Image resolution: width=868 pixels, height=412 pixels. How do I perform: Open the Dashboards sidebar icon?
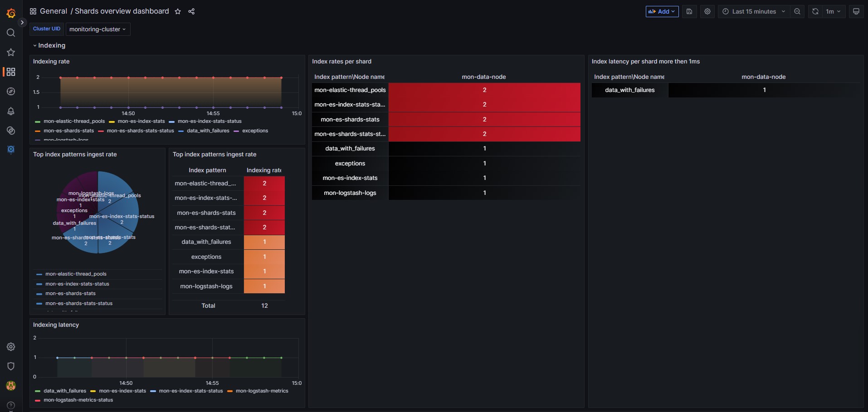[x=10, y=72]
